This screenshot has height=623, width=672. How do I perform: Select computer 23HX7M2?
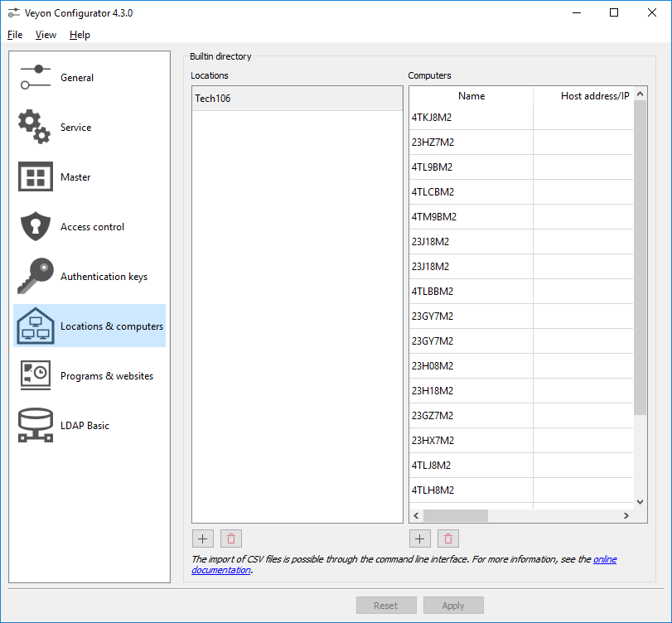click(471, 441)
